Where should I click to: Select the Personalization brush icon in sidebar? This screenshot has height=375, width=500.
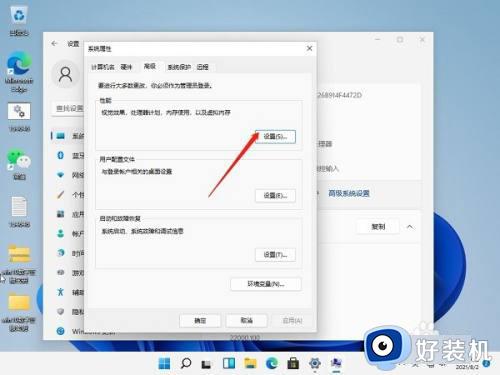click(60, 195)
